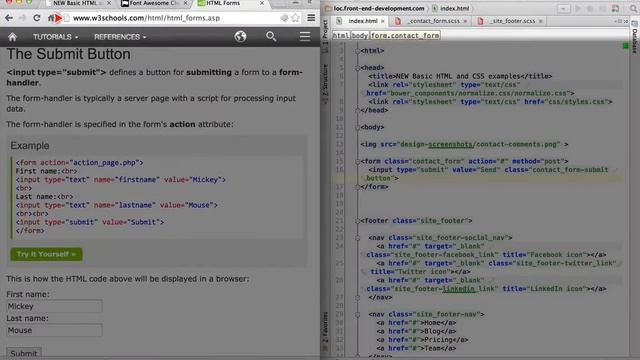This screenshot has width=640, height=360.
Task: Click the Last name field with Mouse
Action: (54, 330)
